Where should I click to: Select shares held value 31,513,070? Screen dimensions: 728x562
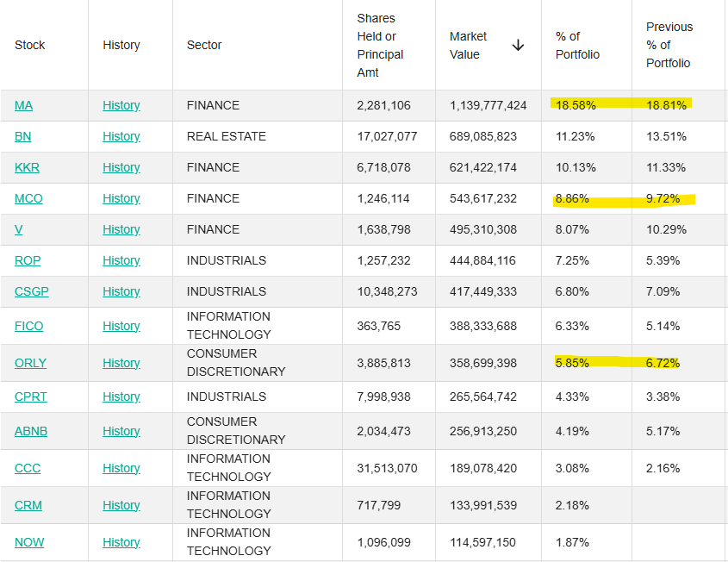pyautogui.click(x=387, y=468)
